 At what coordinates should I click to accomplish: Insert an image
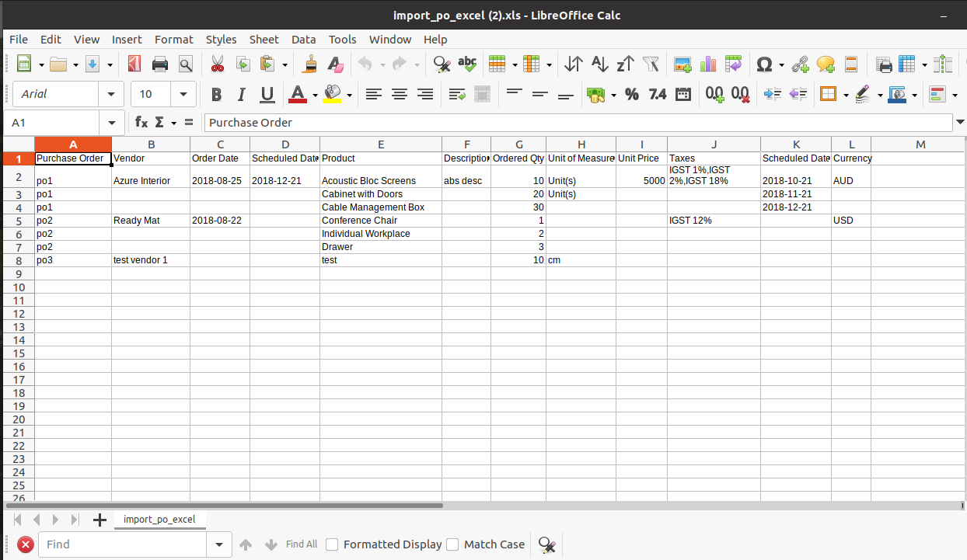(x=682, y=64)
